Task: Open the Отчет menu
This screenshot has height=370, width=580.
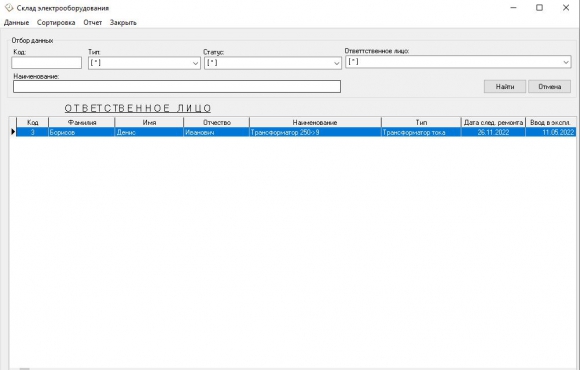Action: tap(92, 23)
